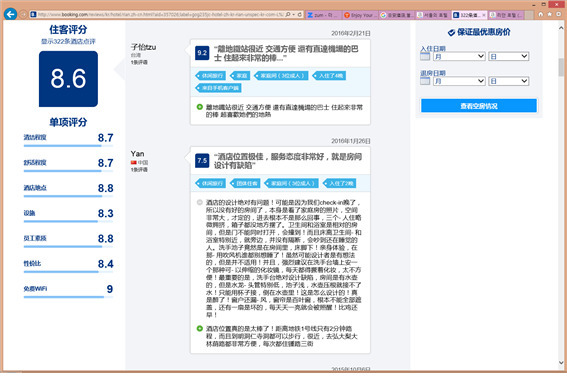Click the 7.5 review headline quote
Viewport: 567px width, 377px height.
click(288, 161)
